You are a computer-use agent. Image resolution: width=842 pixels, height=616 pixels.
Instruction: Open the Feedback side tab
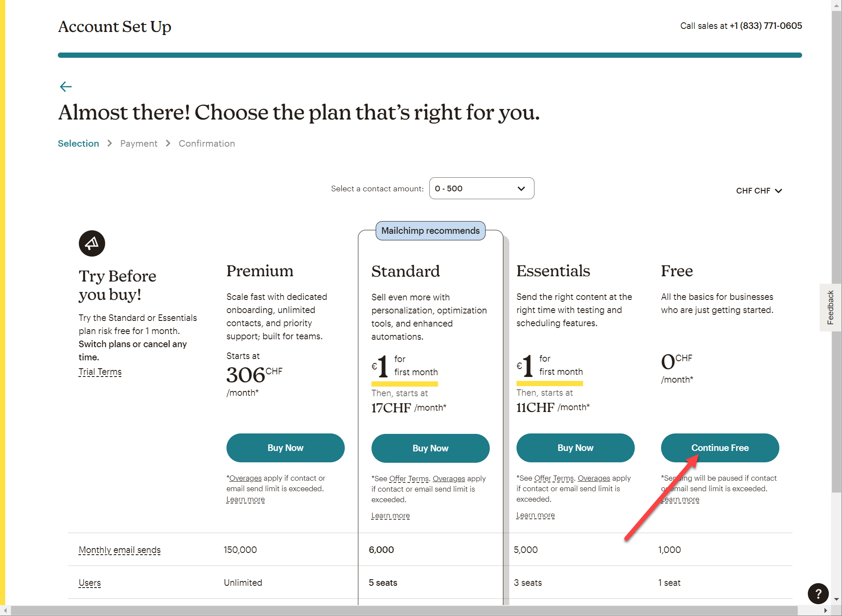[830, 307]
